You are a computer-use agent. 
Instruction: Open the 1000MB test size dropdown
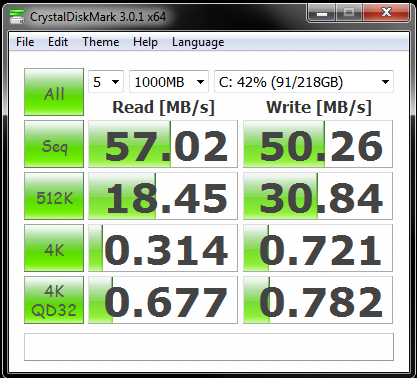coord(169,82)
